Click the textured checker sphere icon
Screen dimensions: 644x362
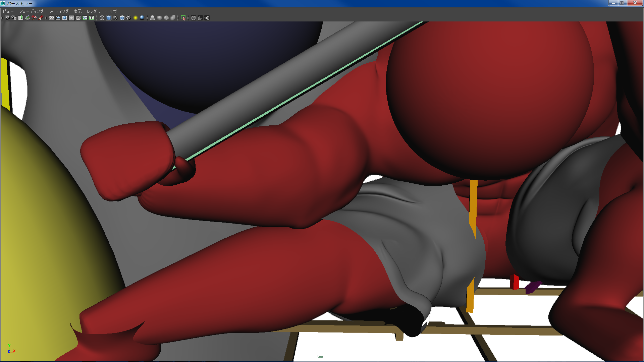click(x=129, y=18)
